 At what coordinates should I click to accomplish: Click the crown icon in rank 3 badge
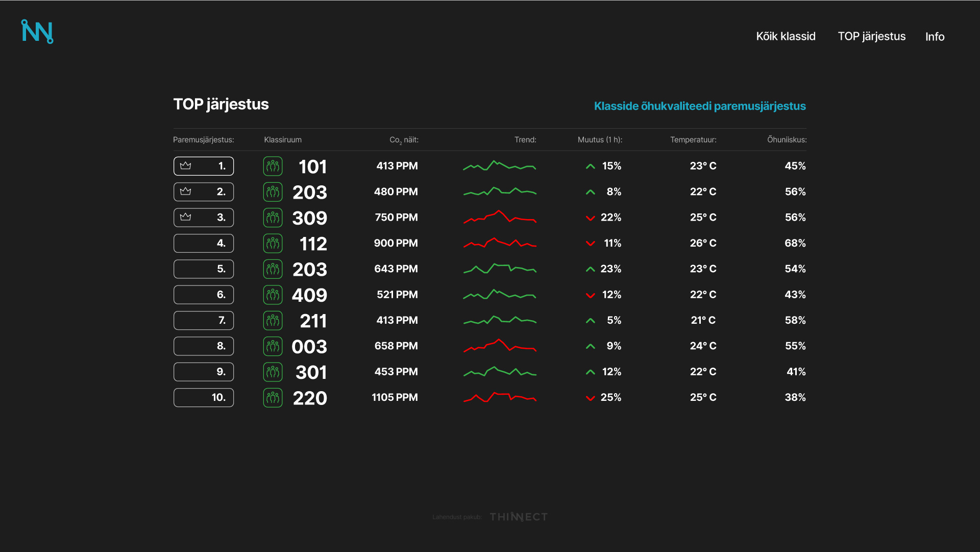point(186,217)
